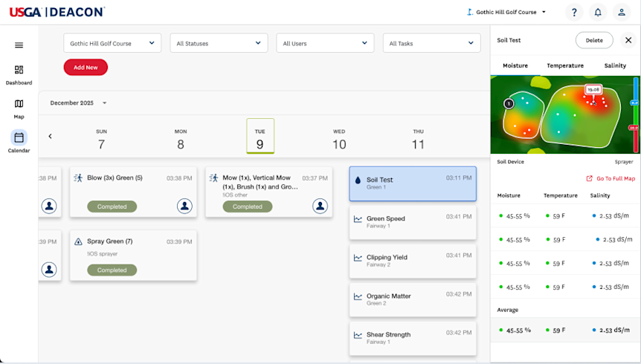Open the Soil Test Green 1 card
Viewport: 641px width, 364px height.
pyautogui.click(x=413, y=183)
